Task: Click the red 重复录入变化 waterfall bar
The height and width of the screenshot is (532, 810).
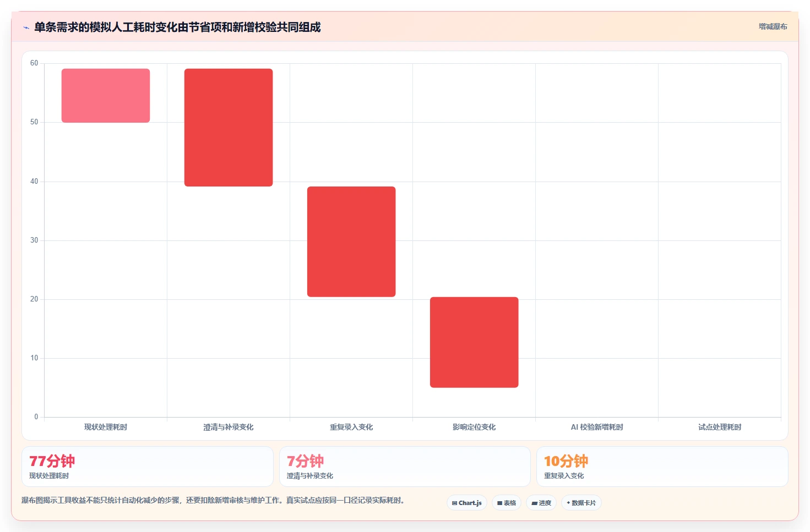Action: tap(351, 242)
